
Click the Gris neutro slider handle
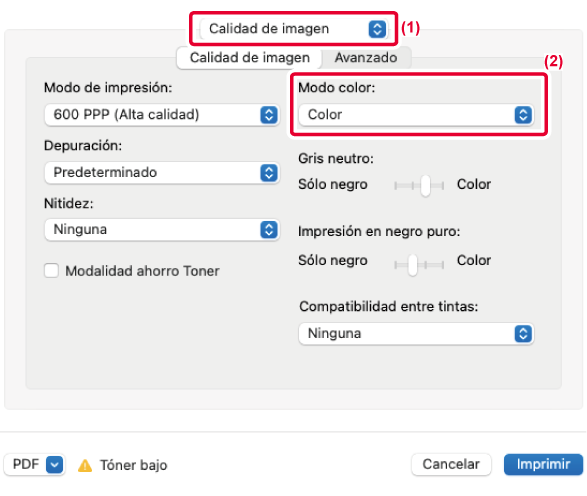coord(425,185)
